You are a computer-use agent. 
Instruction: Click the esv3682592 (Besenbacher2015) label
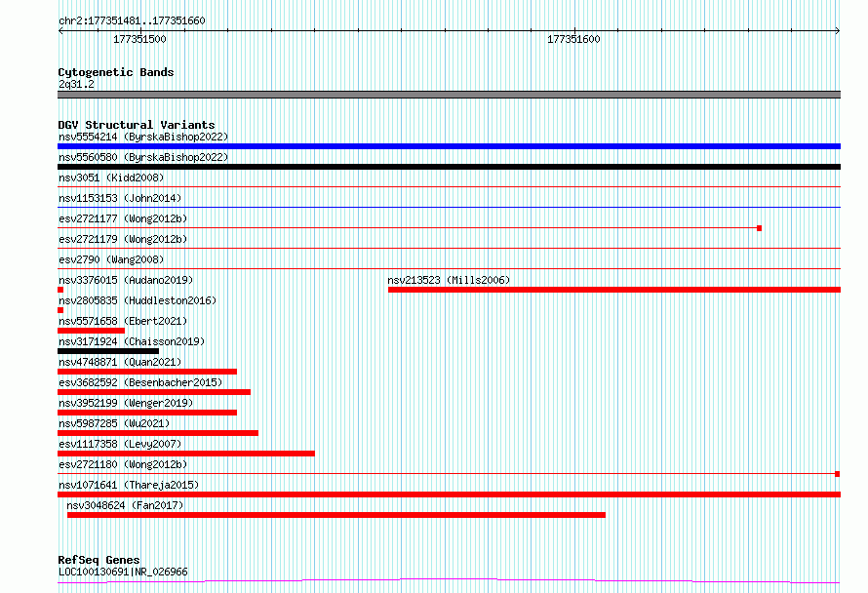(140, 382)
